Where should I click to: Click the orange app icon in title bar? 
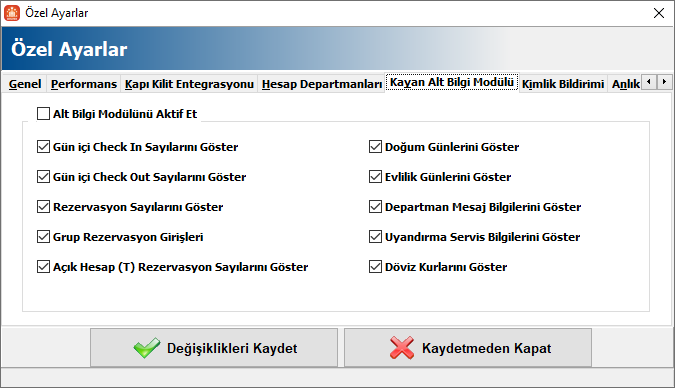tap(12, 13)
